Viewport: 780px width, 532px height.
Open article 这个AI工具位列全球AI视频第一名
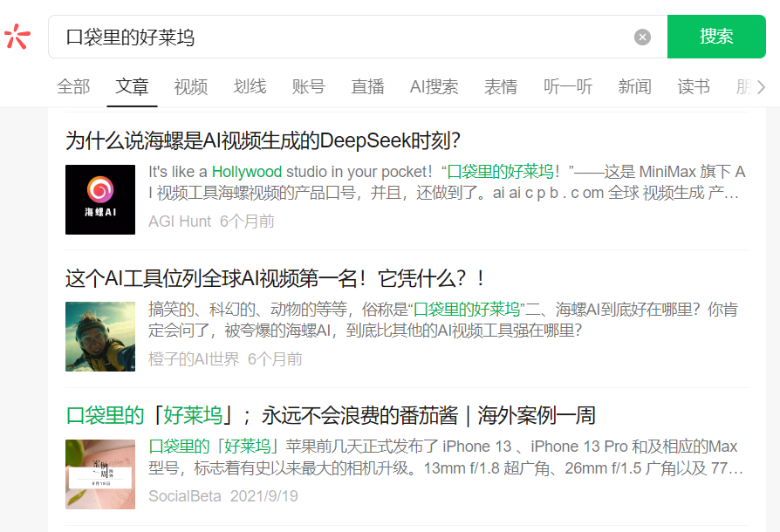pos(275,278)
